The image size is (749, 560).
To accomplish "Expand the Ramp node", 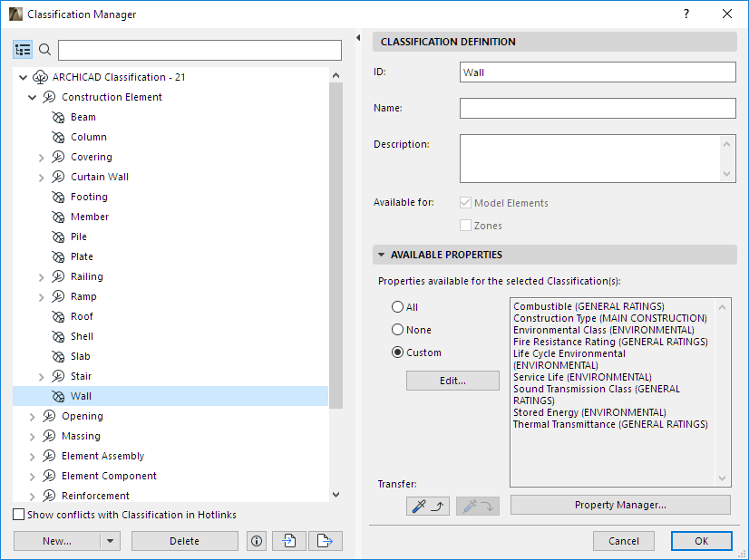I will [x=41, y=297].
